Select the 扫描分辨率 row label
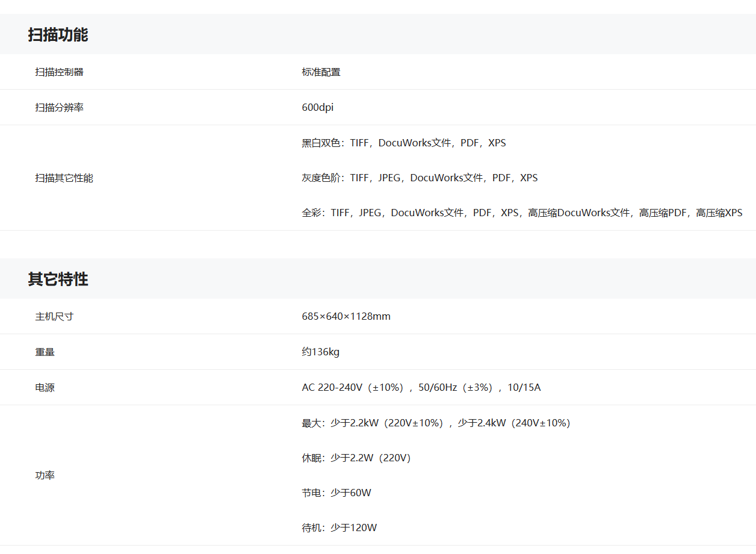756x554 pixels. 59,108
